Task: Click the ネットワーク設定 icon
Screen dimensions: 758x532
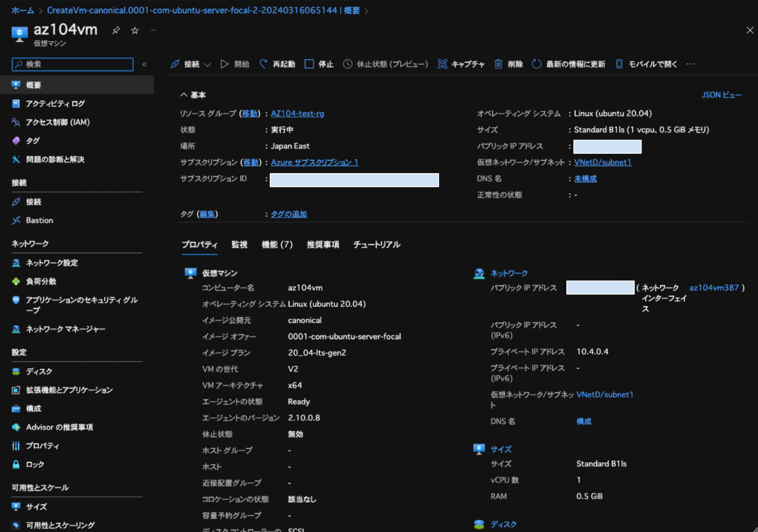Action: coord(16,262)
